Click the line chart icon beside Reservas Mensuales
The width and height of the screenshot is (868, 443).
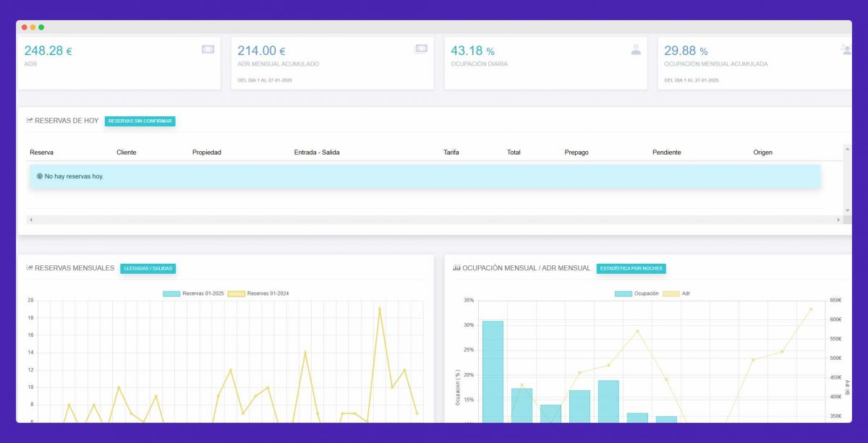(30, 268)
